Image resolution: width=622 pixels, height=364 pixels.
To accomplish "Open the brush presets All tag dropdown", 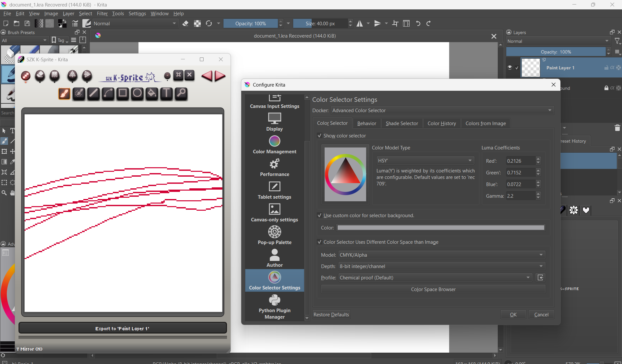I will pos(24,40).
